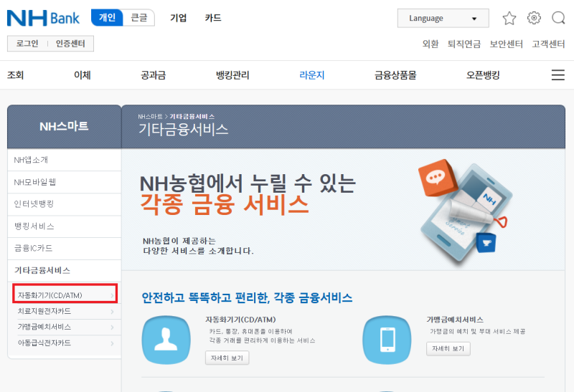
Task: Open the 고객센터 link
Action: point(548,44)
